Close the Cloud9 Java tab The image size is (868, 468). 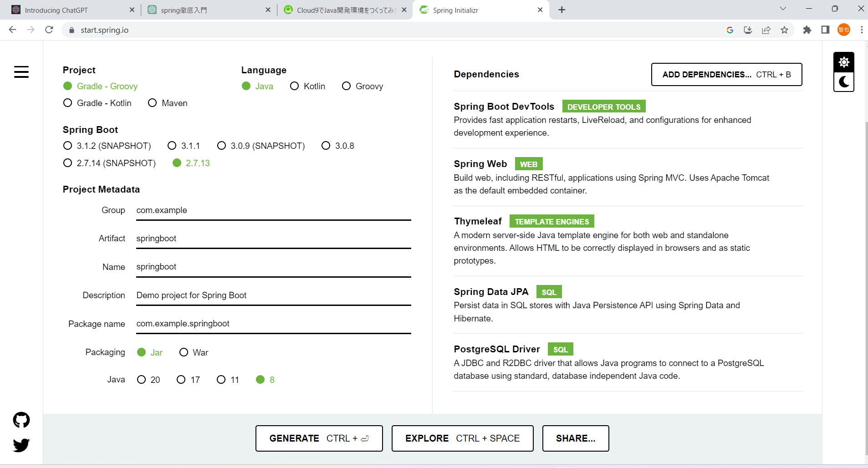coord(404,10)
